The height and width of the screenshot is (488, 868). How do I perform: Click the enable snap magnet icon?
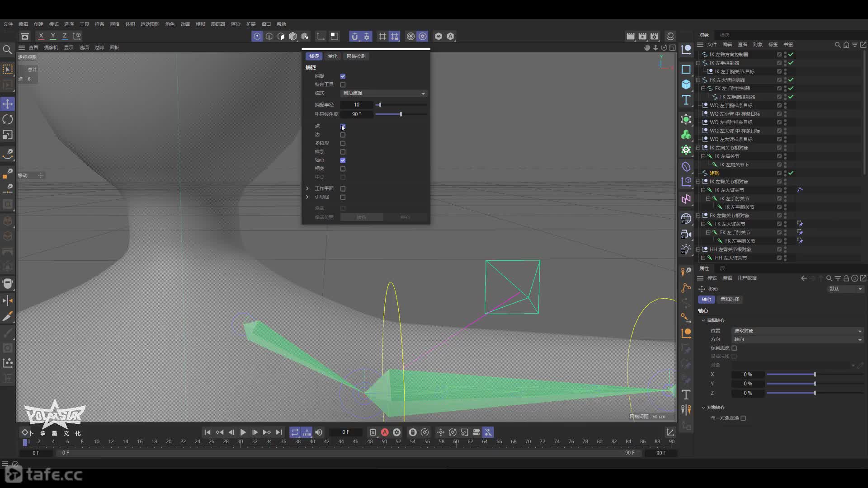tap(354, 36)
